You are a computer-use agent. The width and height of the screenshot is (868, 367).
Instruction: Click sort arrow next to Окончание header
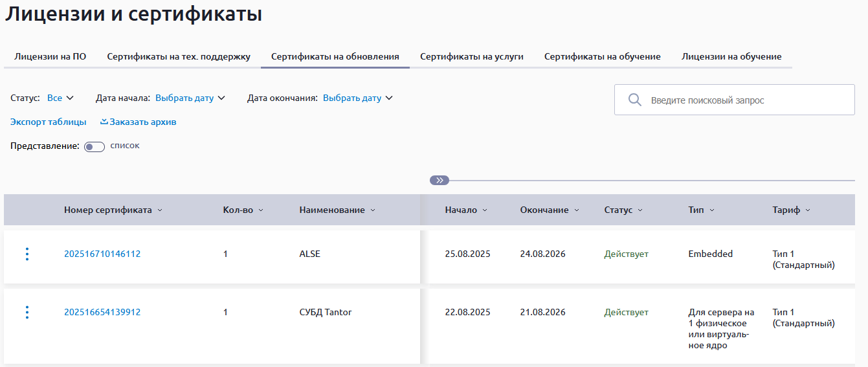[x=577, y=210]
